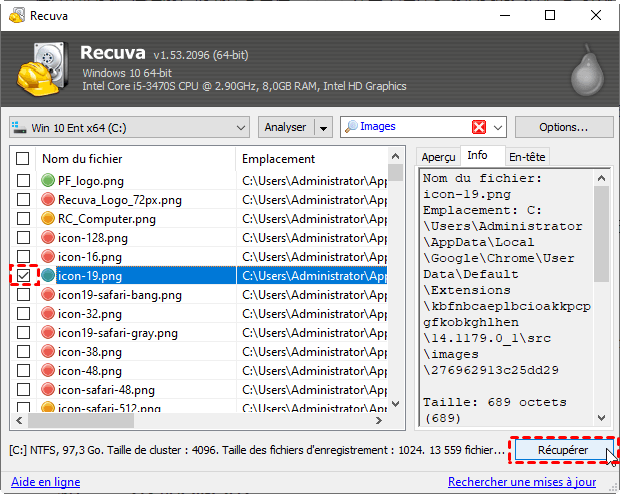
Task: Click the file list horizontal scrollbar thumb
Action: click(81, 420)
